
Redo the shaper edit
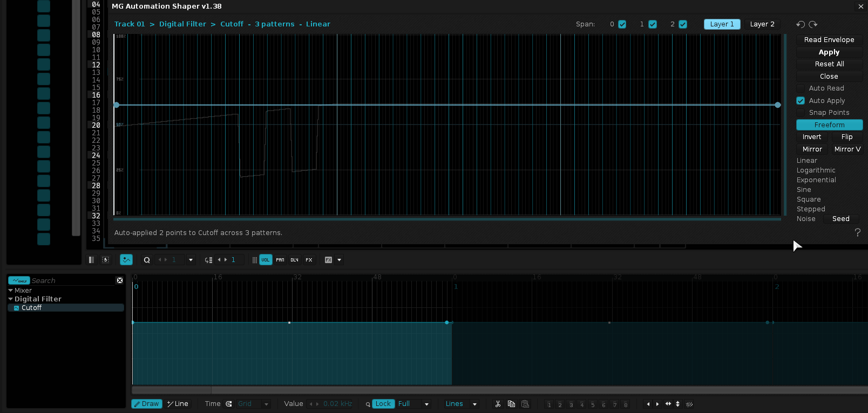click(x=813, y=24)
